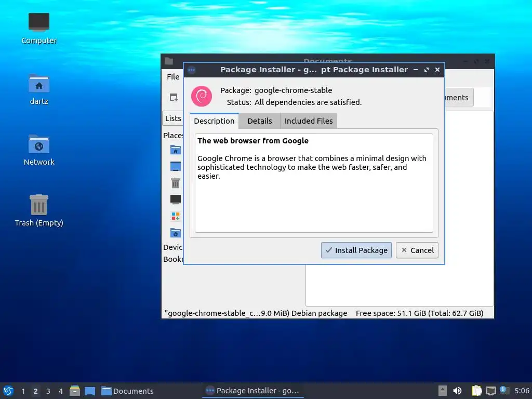Select the Description tab

coord(214,121)
